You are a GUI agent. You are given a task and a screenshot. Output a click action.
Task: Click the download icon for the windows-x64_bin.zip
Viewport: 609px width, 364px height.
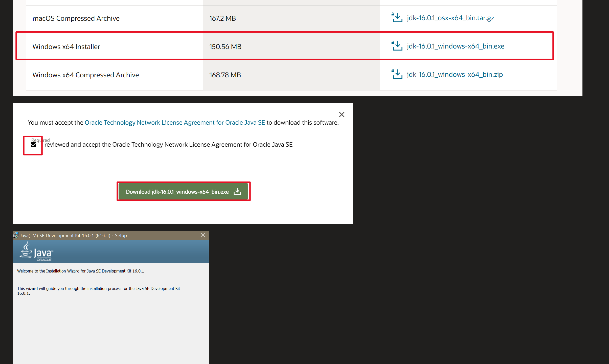pyautogui.click(x=397, y=74)
